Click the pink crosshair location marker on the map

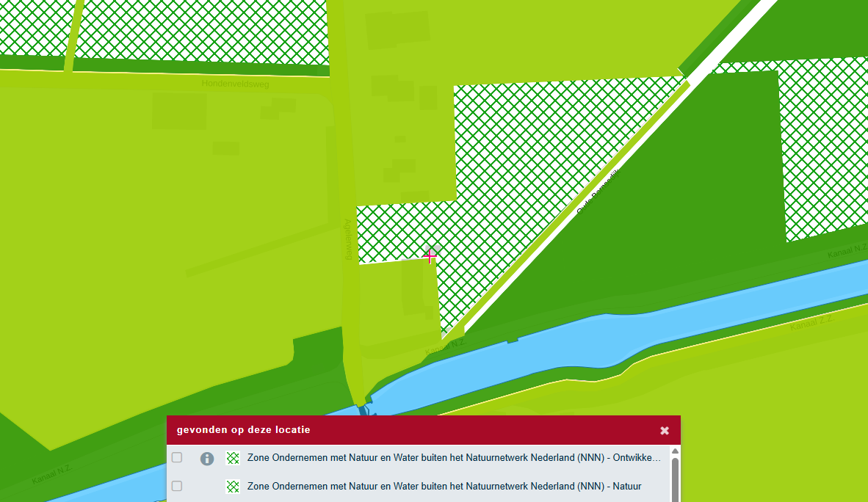click(430, 256)
